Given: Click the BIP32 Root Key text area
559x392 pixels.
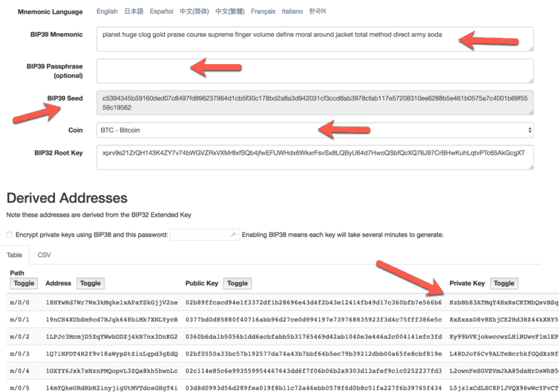Looking at the screenshot, I should 315,157.
